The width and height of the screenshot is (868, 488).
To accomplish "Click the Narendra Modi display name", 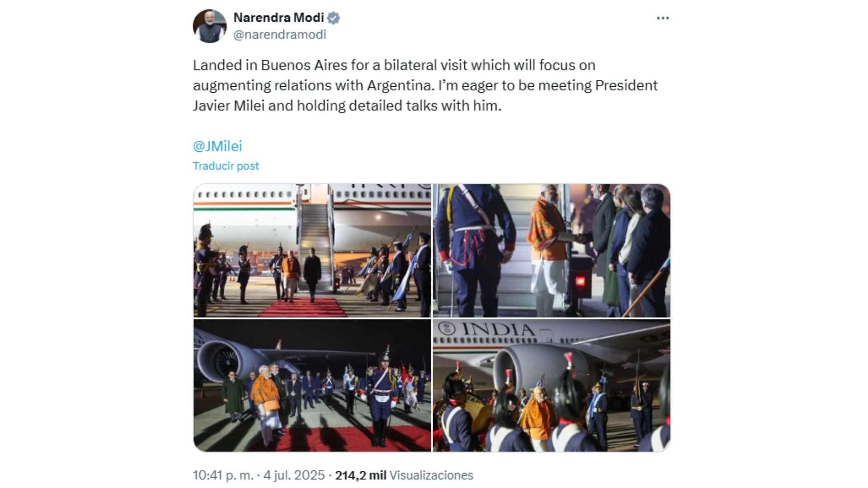I will point(278,18).
